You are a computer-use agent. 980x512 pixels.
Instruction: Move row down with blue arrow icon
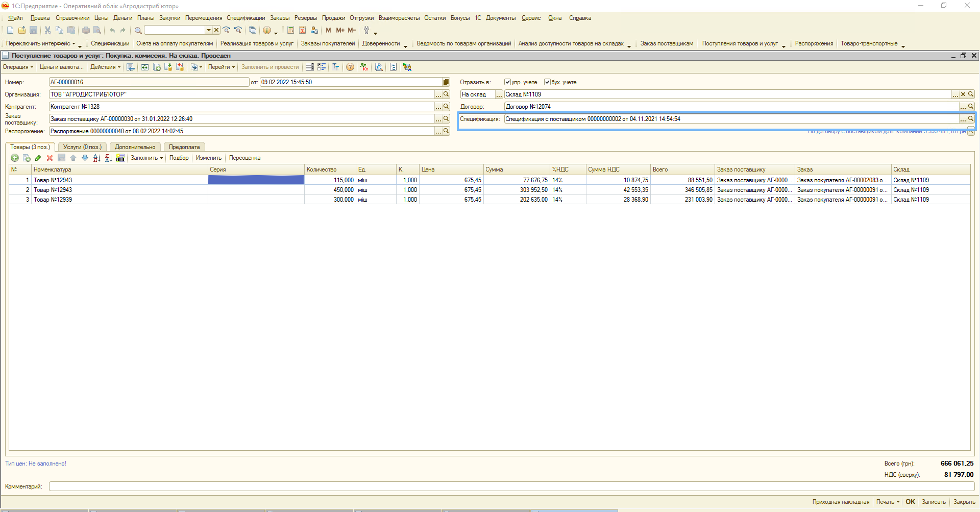click(x=85, y=158)
